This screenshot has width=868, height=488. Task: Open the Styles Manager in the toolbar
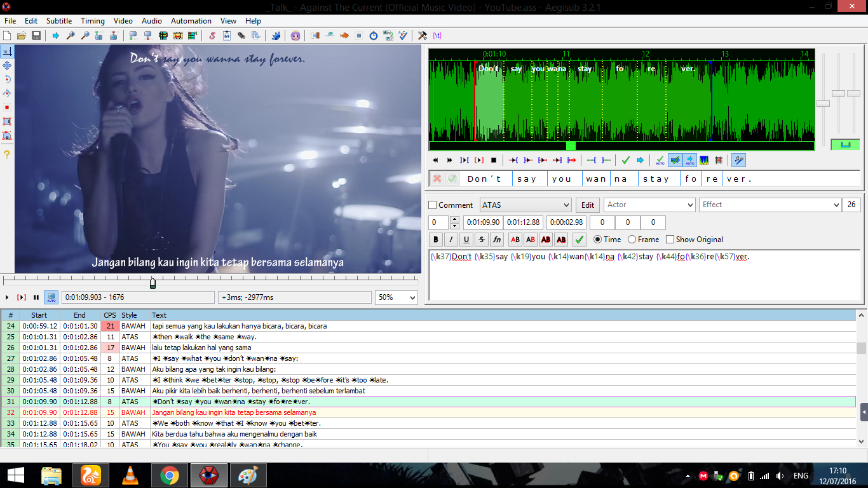click(212, 36)
